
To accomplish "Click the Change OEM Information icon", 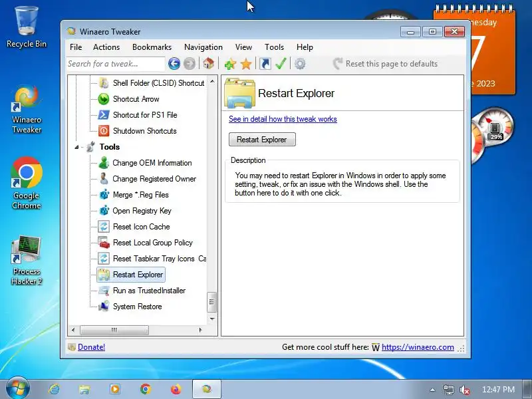I will tap(104, 162).
